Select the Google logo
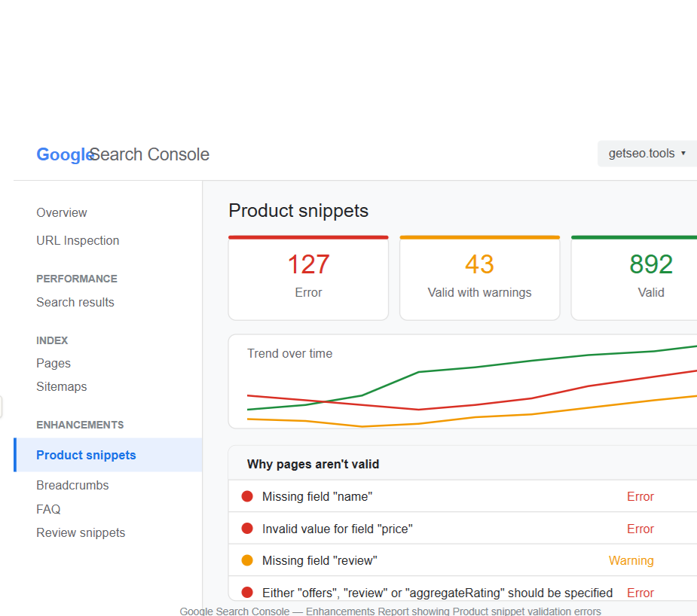This screenshot has width=697, height=616. coord(64,154)
